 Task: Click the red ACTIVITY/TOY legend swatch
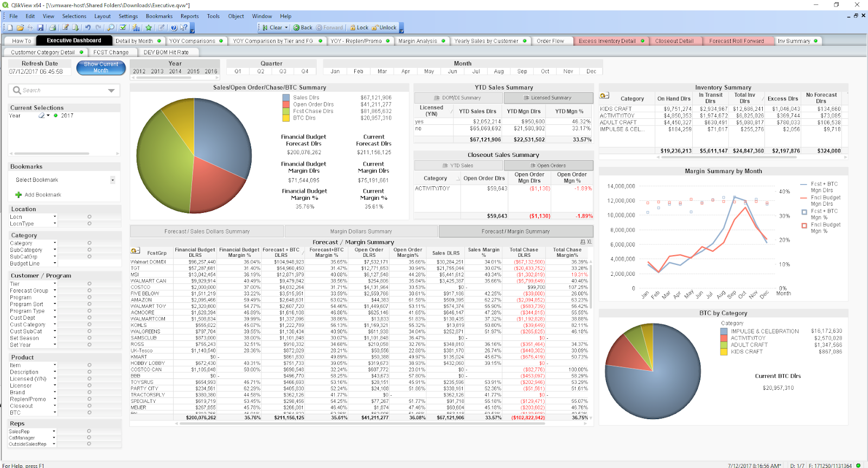[x=724, y=338]
